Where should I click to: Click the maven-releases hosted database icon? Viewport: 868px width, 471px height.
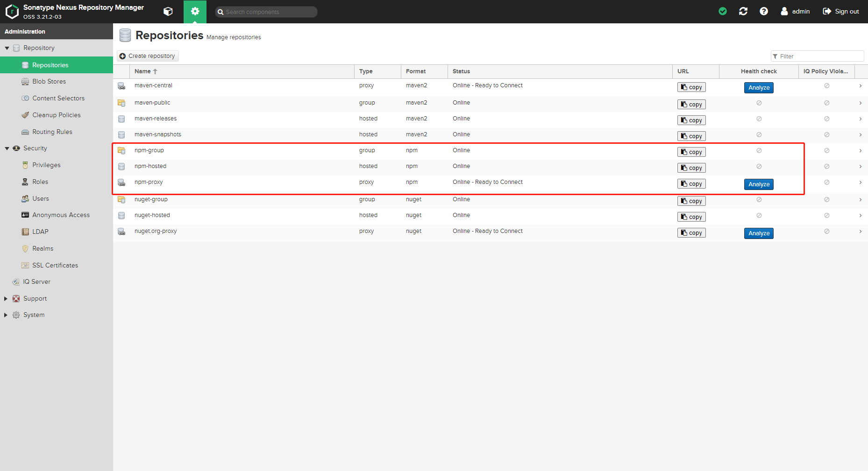[x=121, y=119]
